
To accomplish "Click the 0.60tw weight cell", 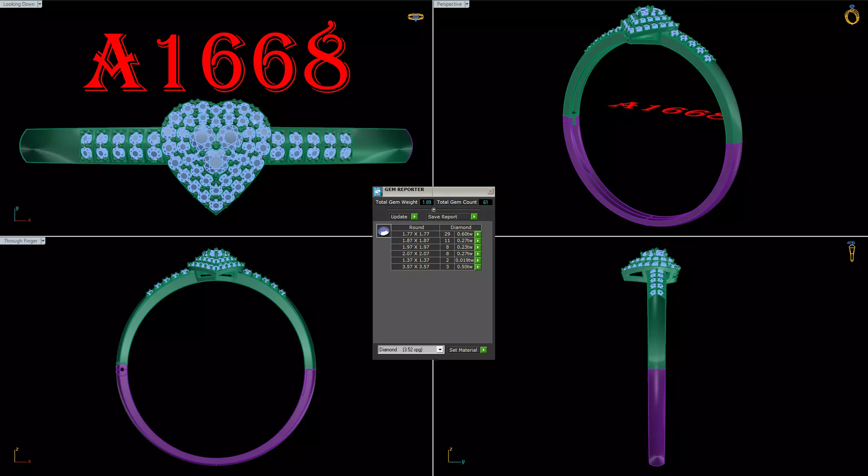I will [x=464, y=234].
